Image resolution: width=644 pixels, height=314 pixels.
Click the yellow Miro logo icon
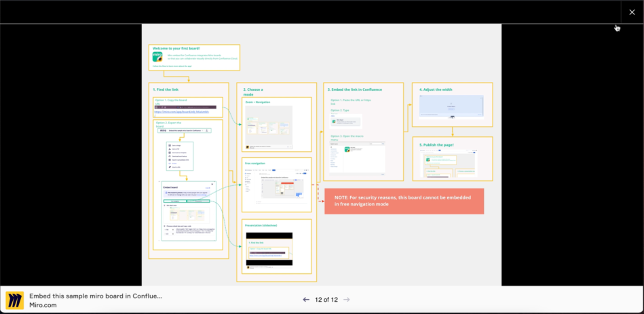tap(15, 300)
